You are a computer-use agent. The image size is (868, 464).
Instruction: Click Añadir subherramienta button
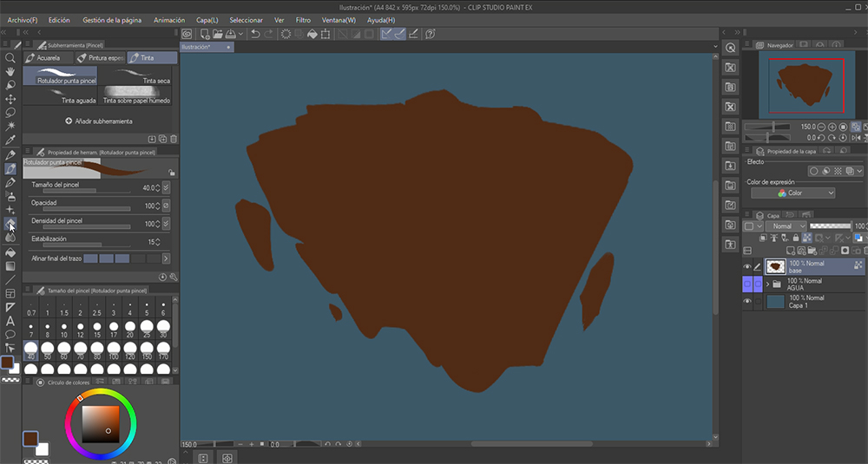point(100,121)
